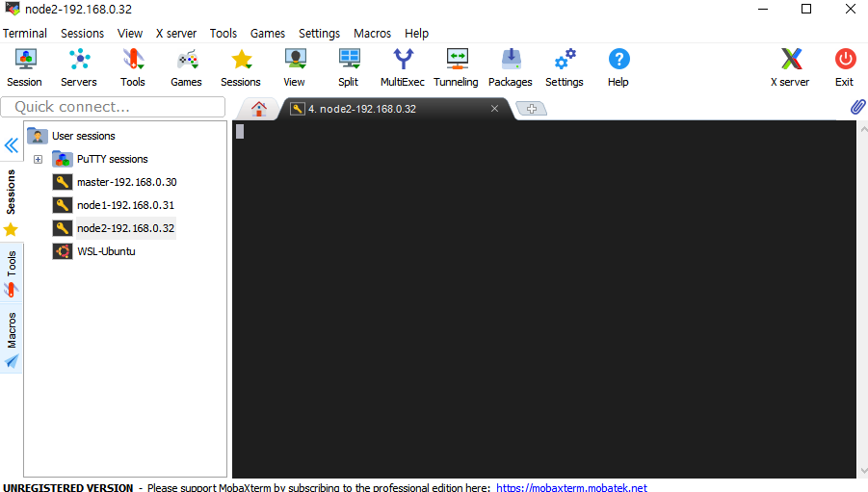
Task: Open the Servers toolbar icon
Action: pyautogui.click(x=80, y=60)
